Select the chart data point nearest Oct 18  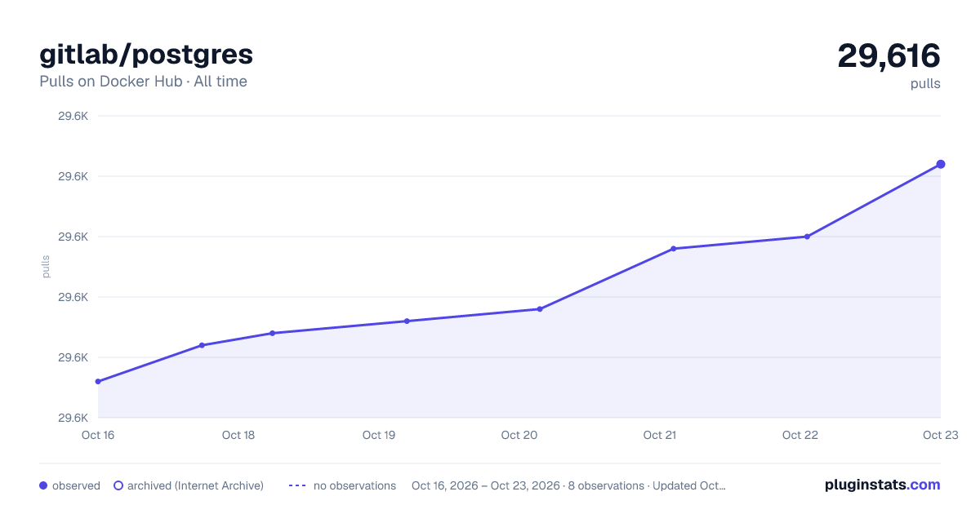[272, 333]
